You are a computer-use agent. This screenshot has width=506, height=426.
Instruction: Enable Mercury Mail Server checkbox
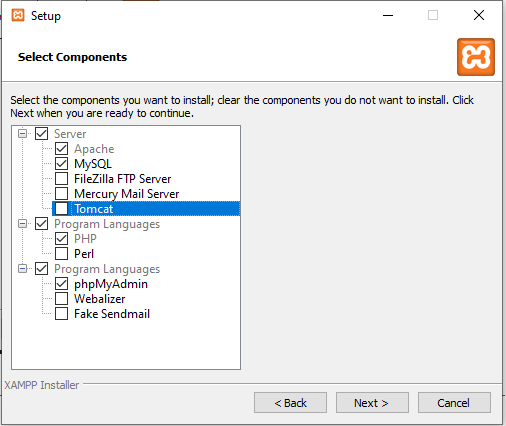[x=62, y=194]
